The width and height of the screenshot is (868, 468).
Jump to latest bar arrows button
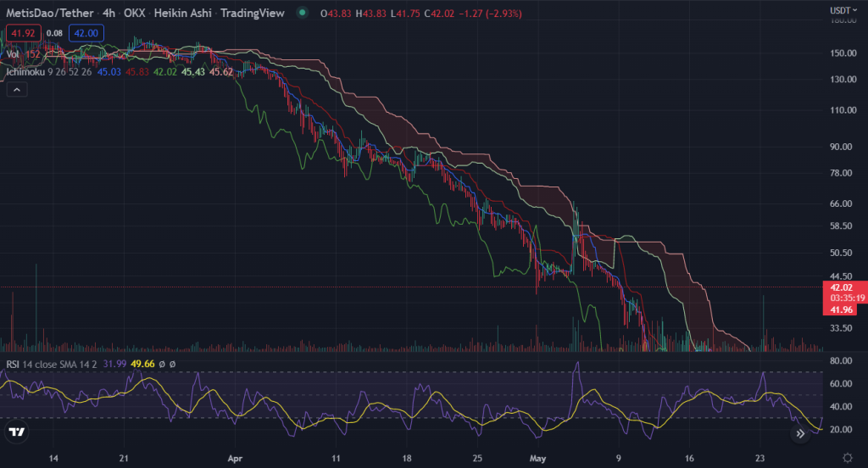coord(800,433)
